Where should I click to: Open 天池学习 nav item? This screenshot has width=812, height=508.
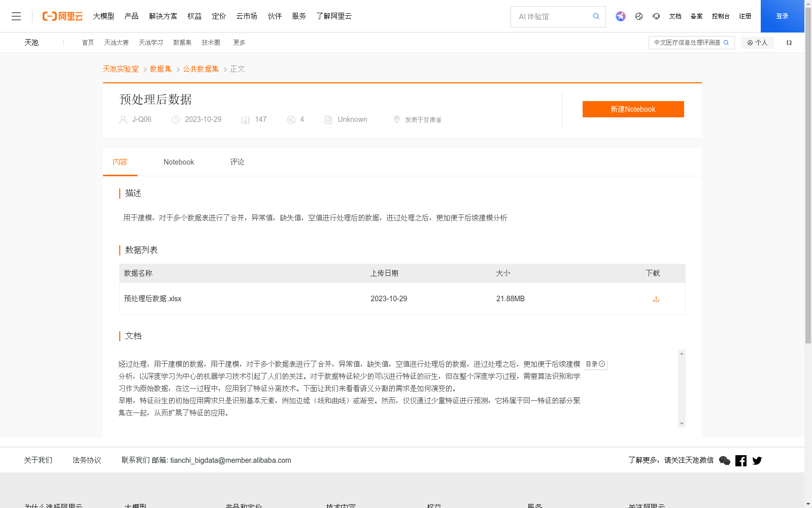pos(151,43)
